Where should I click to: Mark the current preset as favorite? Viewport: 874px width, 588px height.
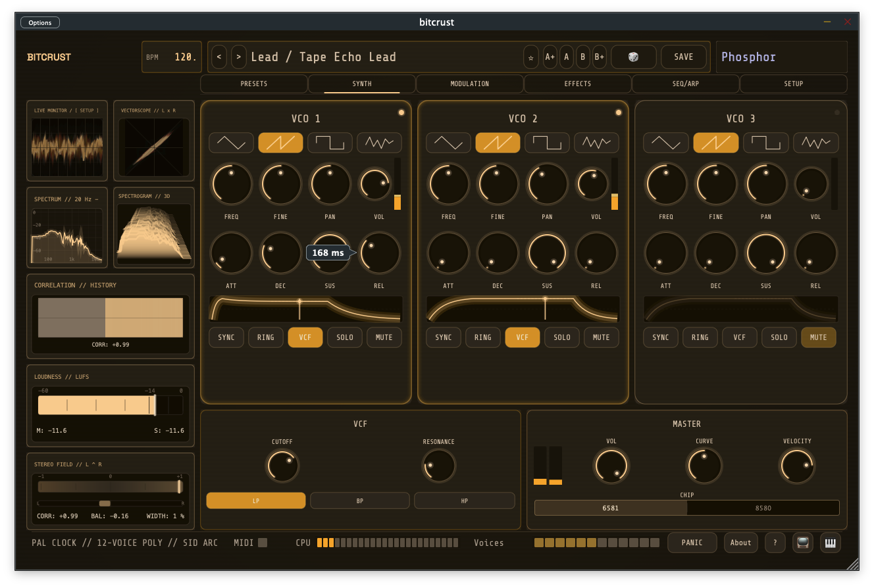tap(531, 57)
